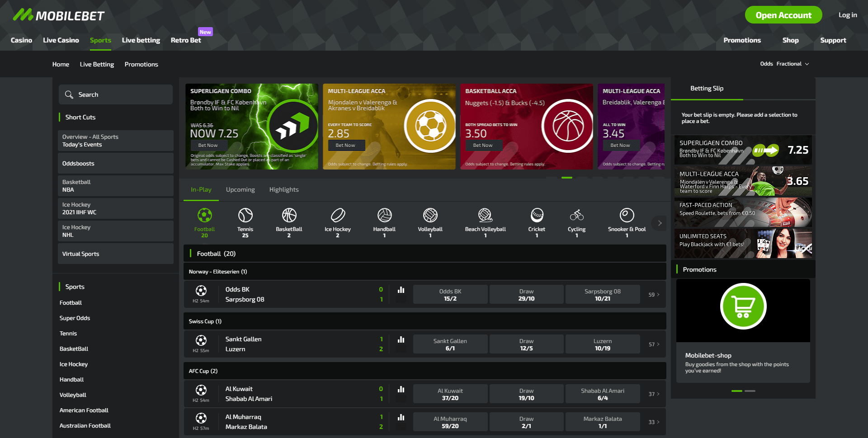Image resolution: width=868 pixels, height=438 pixels.
Task: Open the Mobilebet-shop promotion thumbnail
Action: coord(744,306)
